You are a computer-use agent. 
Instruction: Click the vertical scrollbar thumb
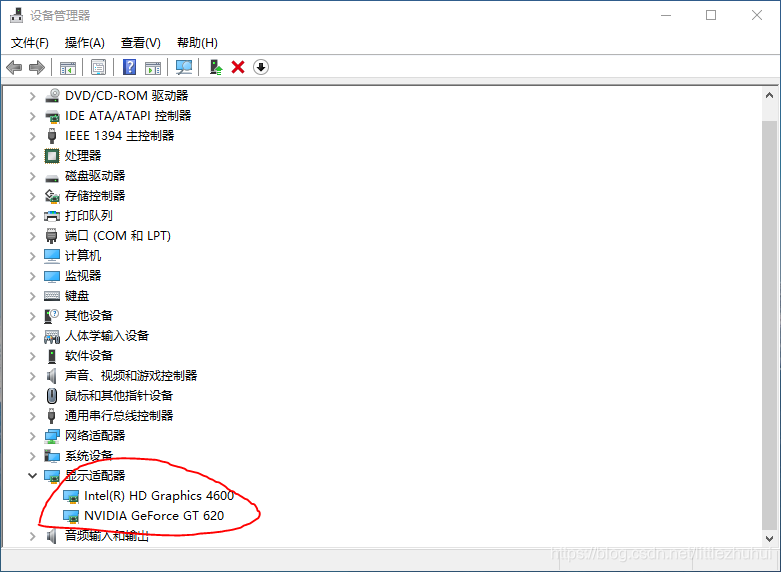coord(769,326)
